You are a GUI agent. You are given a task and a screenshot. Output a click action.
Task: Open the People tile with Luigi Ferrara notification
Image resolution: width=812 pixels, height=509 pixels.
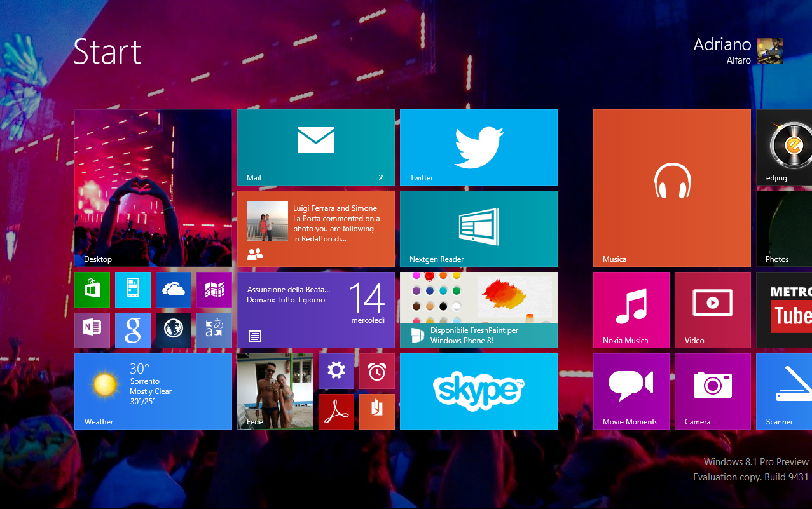click(x=316, y=229)
